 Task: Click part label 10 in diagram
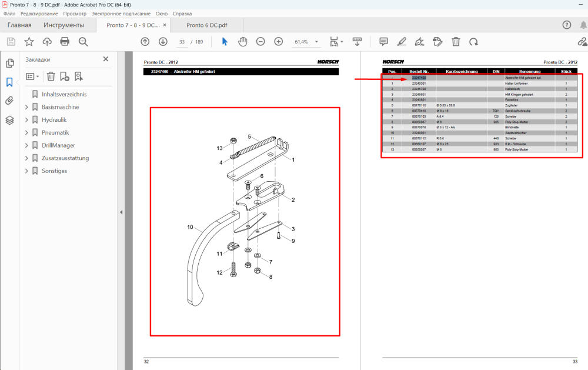coord(190,227)
